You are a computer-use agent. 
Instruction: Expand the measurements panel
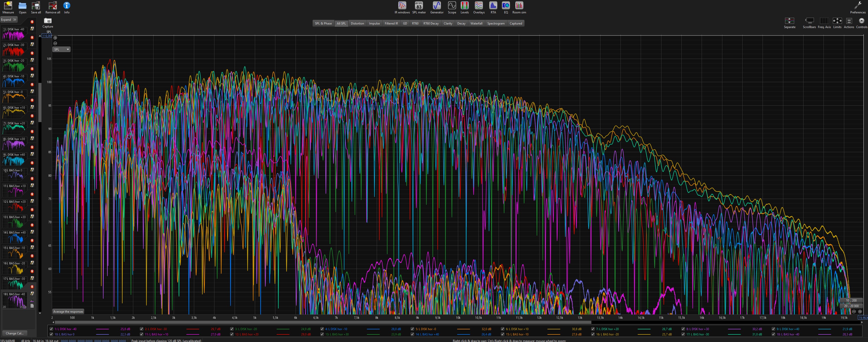point(8,19)
